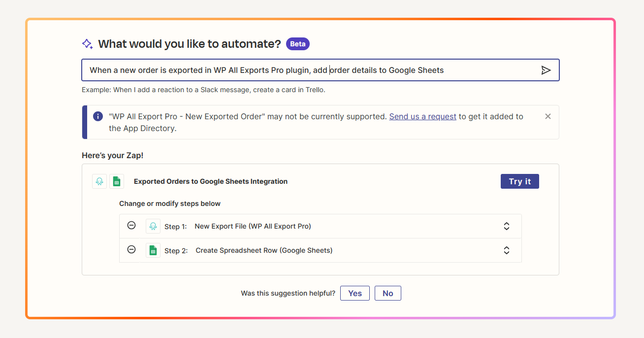Click the info icon in the notice banner
Screen dimensions: 644x338
98,117
